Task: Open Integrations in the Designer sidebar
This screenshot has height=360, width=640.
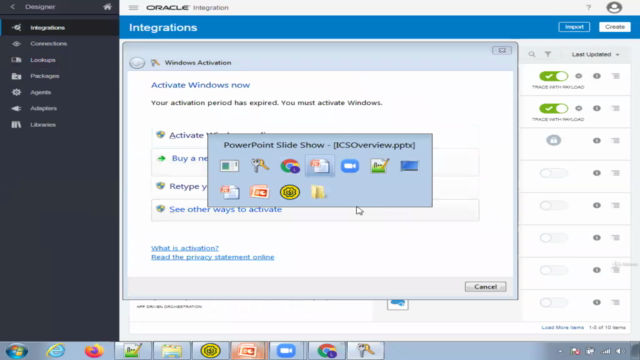Action: pos(47,28)
